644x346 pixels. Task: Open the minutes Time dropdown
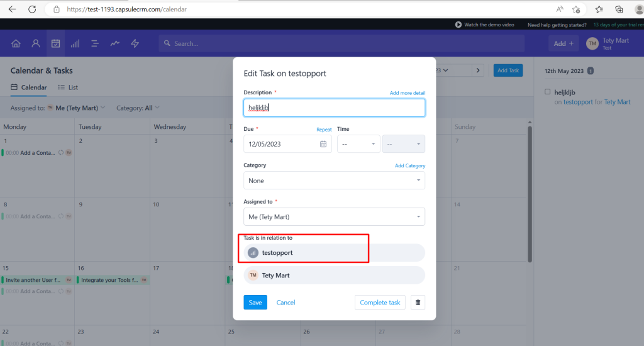point(403,144)
